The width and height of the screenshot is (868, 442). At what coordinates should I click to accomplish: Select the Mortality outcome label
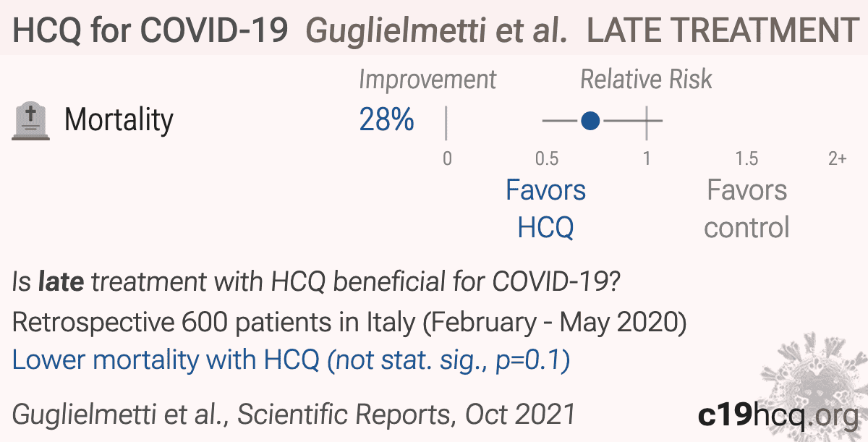(119, 120)
